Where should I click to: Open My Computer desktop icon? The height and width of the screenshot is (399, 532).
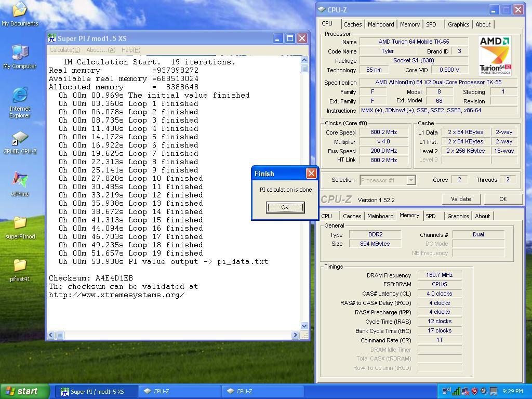tap(20, 56)
